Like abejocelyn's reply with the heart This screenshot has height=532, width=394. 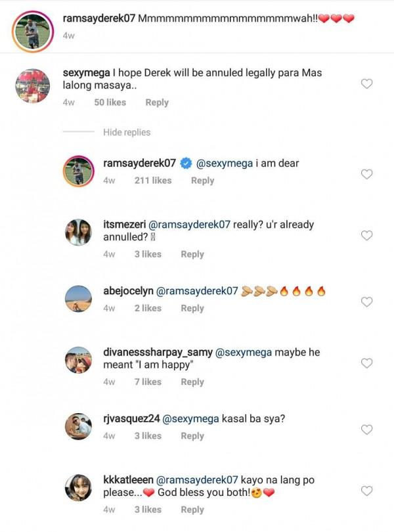click(368, 301)
